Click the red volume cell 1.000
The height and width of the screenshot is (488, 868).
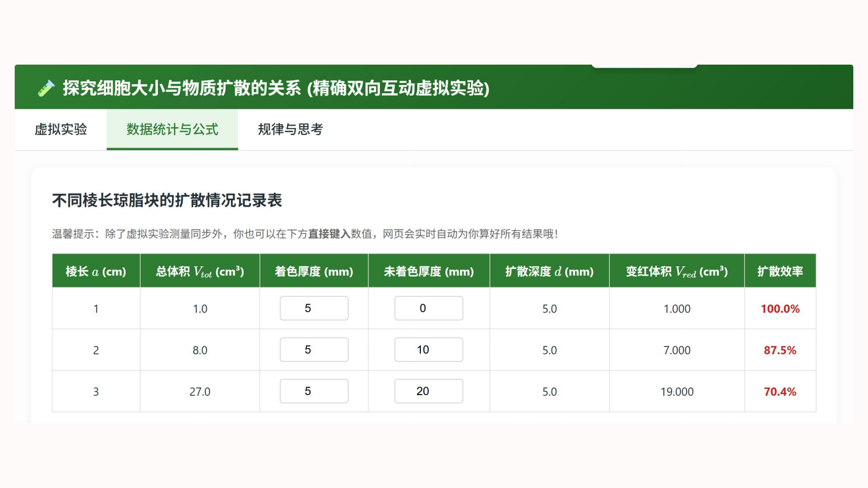(x=677, y=309)
